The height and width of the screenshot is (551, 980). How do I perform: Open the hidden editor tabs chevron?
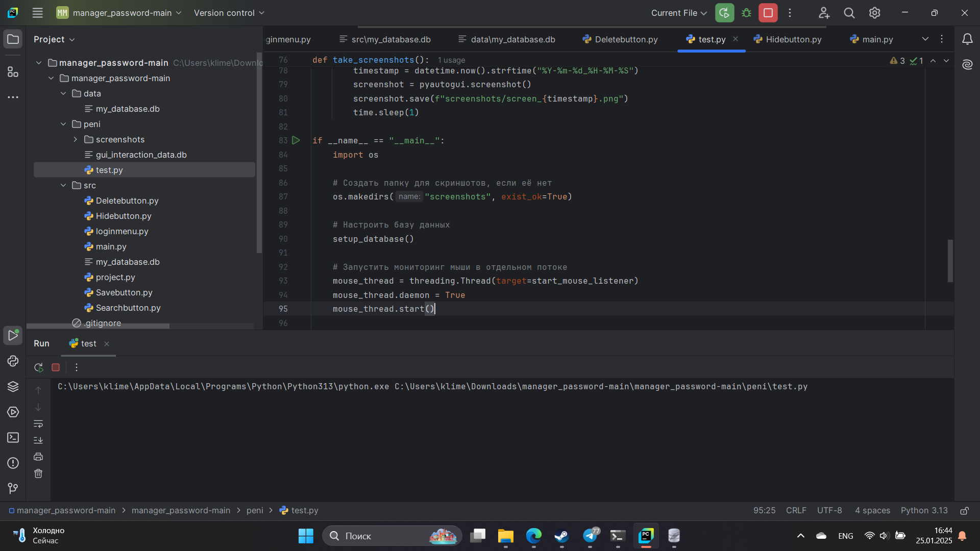[925, 39]
